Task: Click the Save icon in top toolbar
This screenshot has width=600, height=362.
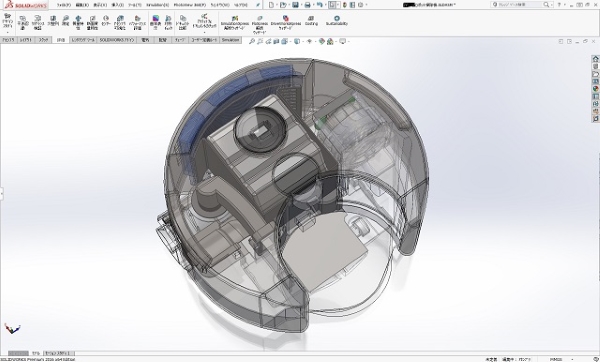Action: 295,5
